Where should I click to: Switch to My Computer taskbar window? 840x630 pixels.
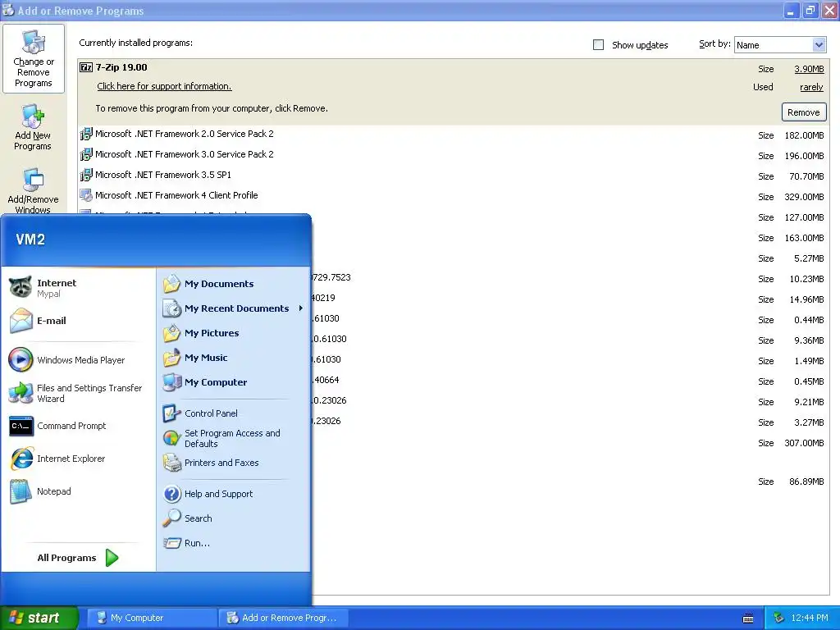point(152,618)
